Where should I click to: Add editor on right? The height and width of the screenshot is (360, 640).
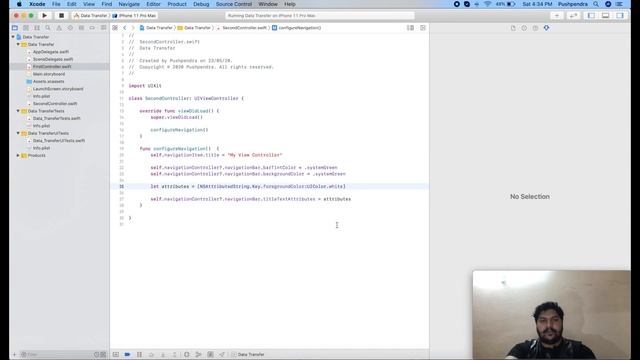click(x=423, y=28)
